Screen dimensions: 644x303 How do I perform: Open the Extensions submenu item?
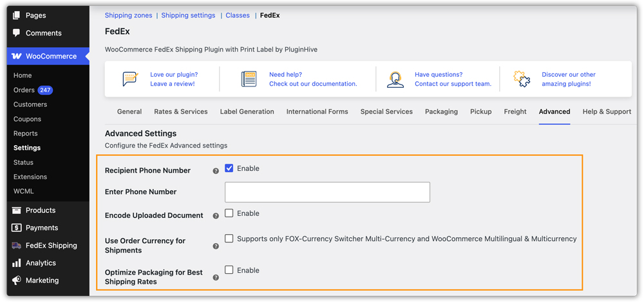click(30, 177)
